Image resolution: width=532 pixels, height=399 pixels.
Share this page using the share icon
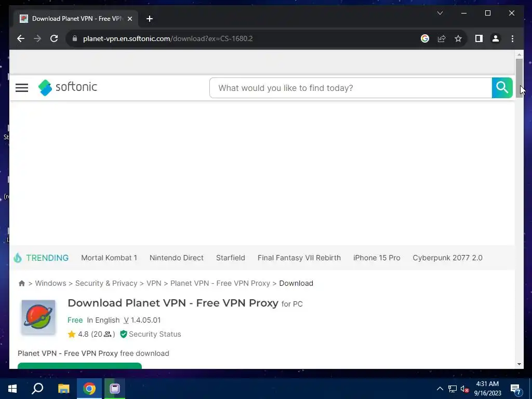(x=442, y=38)
